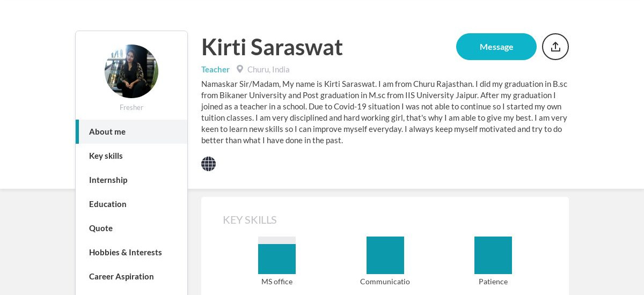Image resolution: width=644 pixels, height=295 pixels.
Task: Jump to Internship section
Action: tap(131, 180)
